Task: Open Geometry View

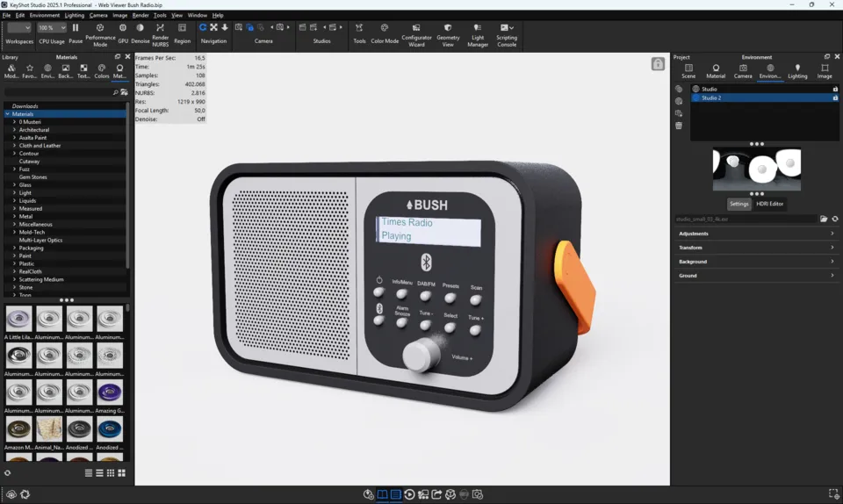Action: pyautogui.click(x=448, y=34)
